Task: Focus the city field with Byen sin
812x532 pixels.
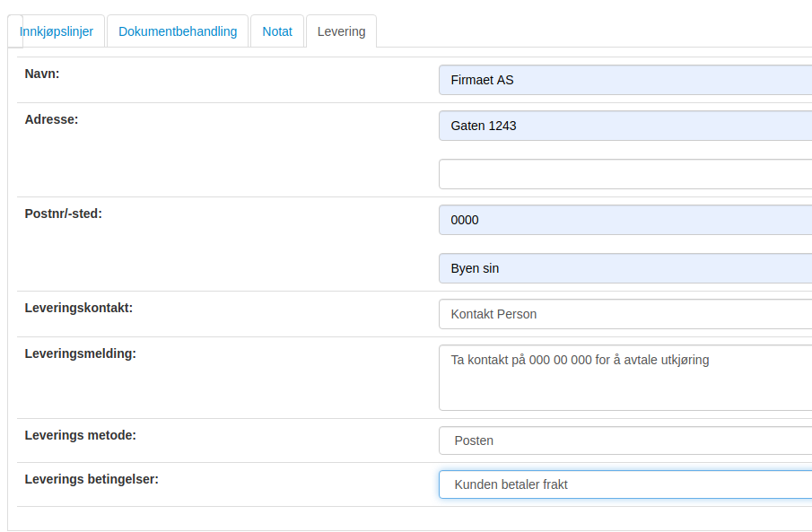Action: (x=625, y=268)
